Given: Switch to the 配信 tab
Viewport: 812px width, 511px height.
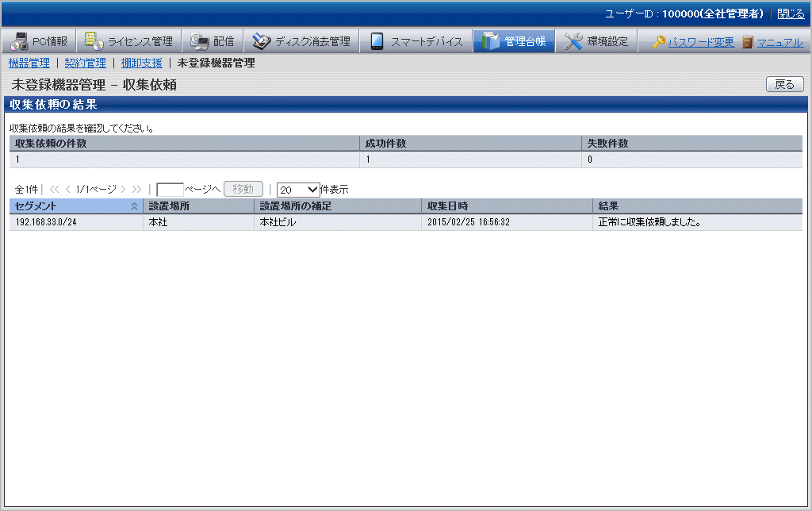Looking at the screenshot, I should click(213, 41).
